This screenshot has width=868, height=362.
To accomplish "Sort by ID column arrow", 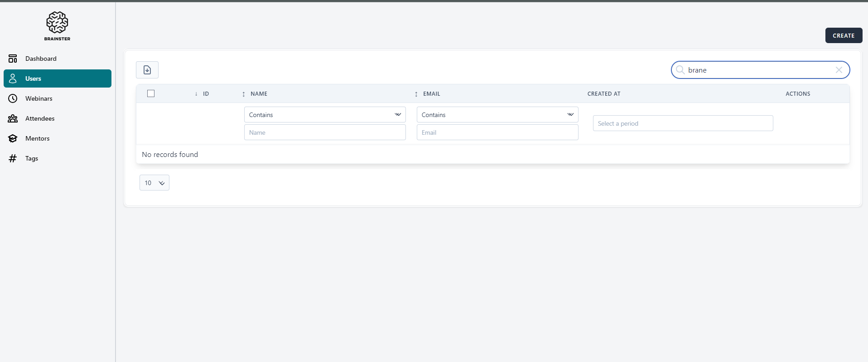I will pos(196,94).
